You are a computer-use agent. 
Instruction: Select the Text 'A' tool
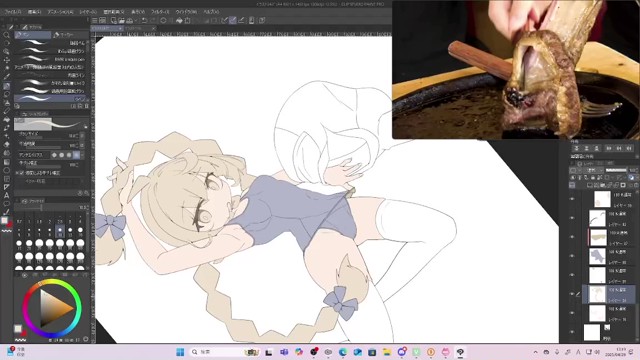point(7,195)
